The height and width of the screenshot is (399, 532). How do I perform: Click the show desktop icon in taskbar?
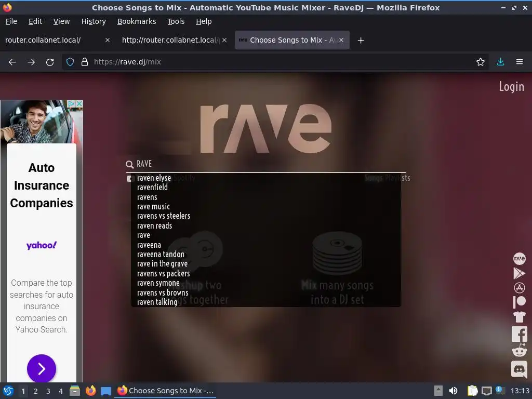tap(106, 391)
